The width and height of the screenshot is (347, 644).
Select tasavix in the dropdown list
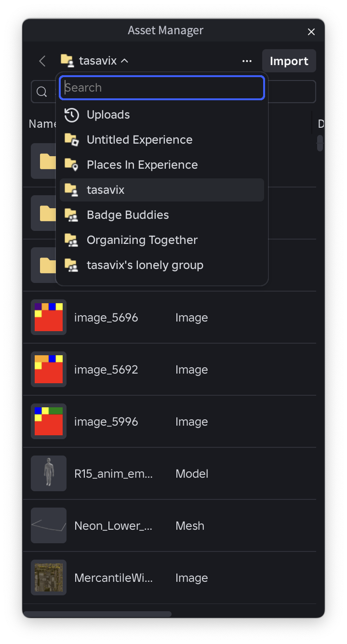[x=162, y=190]
